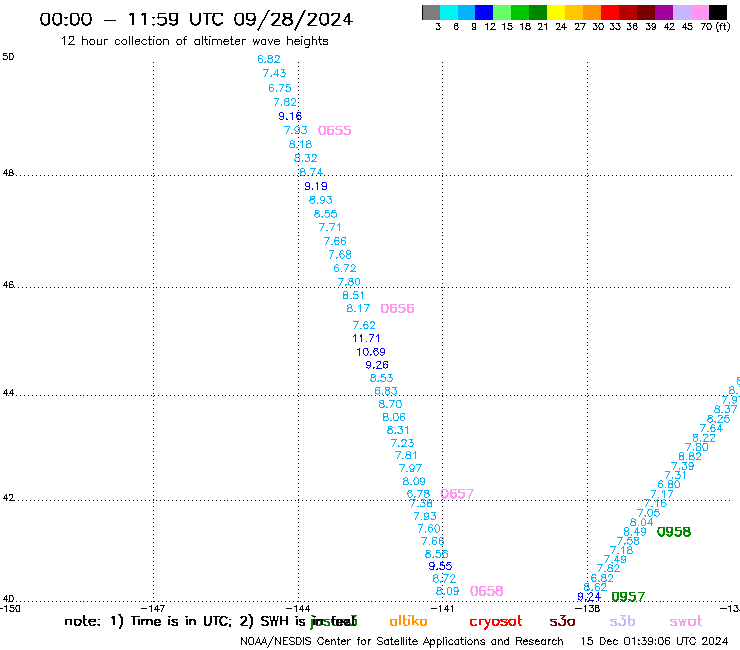Select the wave height reading 9.26
The height and width of the screenshot is (650, 740).
pos(377,365)
